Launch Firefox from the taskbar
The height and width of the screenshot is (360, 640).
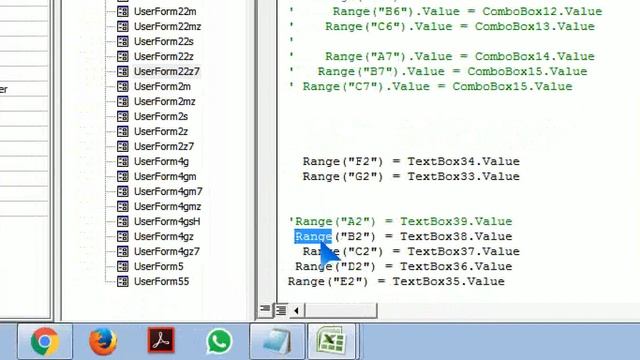coord(103,341)
